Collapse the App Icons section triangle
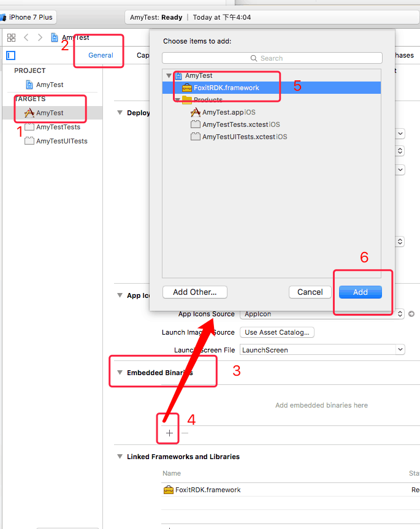420x529 pixels. (x=120, y=295)
